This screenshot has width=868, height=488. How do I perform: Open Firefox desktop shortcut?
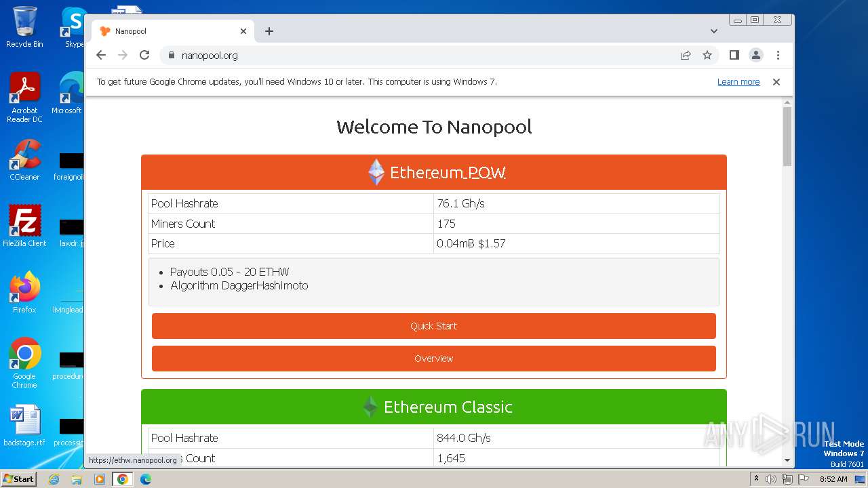click(24, 292)
